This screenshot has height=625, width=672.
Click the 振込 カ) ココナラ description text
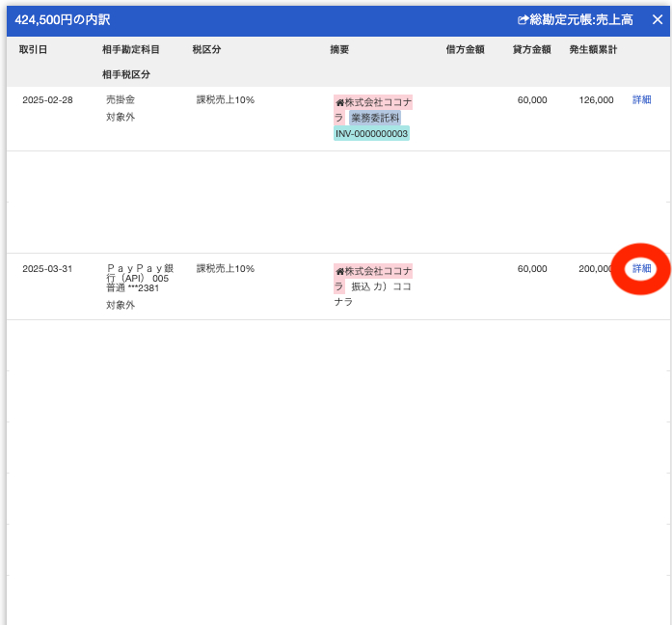[x=373, y=293]
